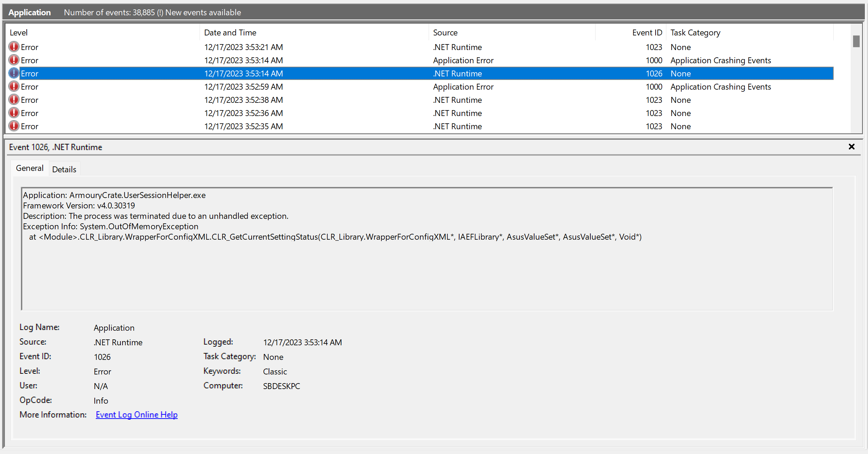Click the error icon on the 3:52:36 AM event

[14, 113]
